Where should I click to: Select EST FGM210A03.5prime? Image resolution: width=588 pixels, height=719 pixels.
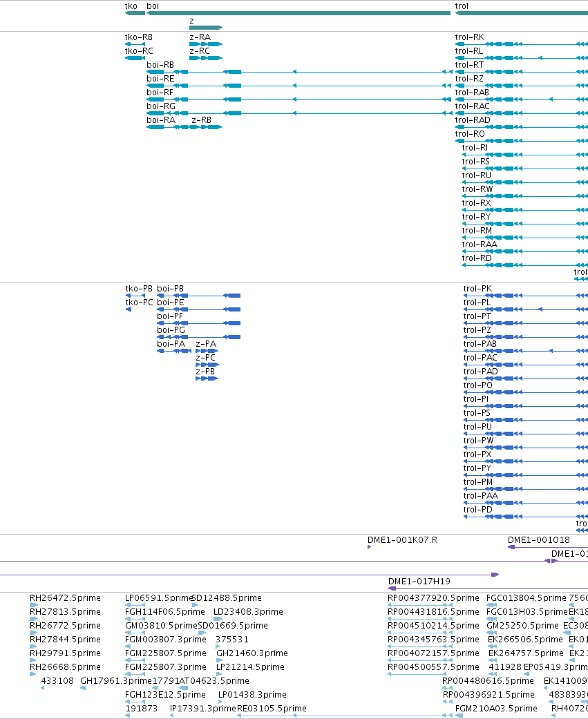click(496, 708)
